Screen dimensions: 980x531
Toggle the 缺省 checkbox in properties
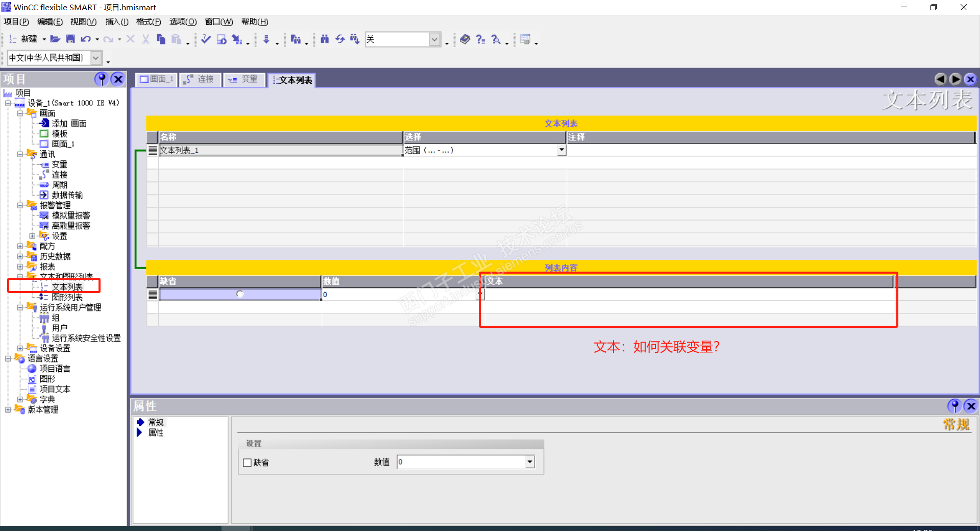pos(248,463)
